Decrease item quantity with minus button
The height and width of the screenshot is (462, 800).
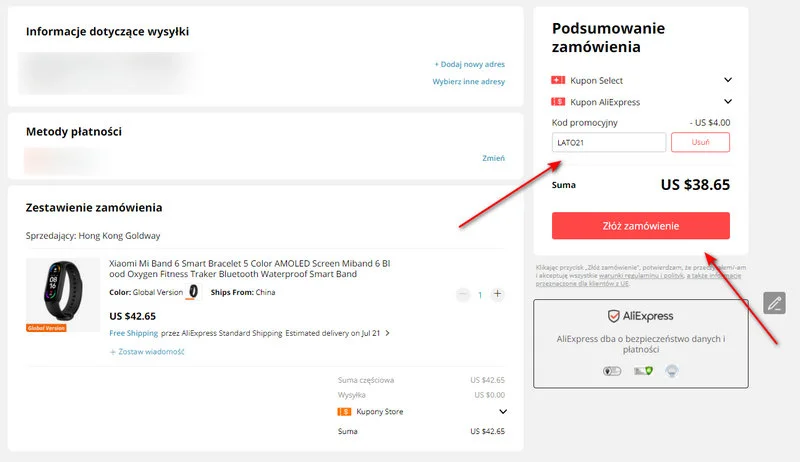tap(462, 294)
